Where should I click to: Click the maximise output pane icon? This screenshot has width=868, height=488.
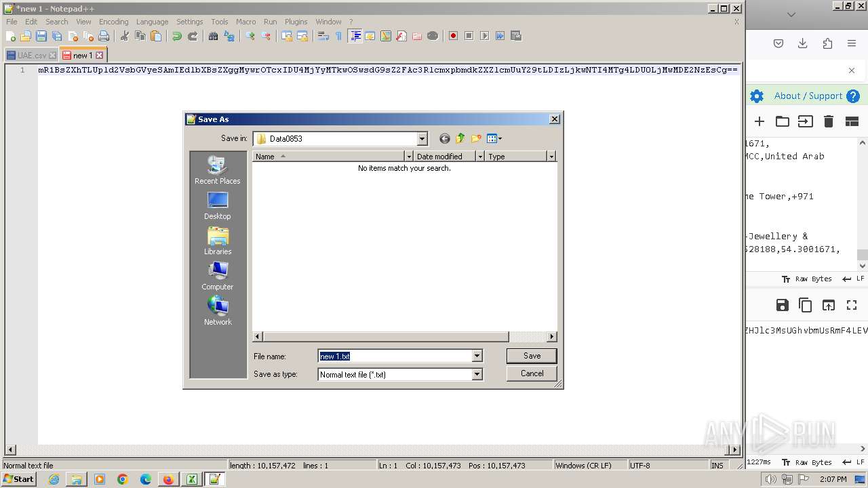tap(852, 305)
